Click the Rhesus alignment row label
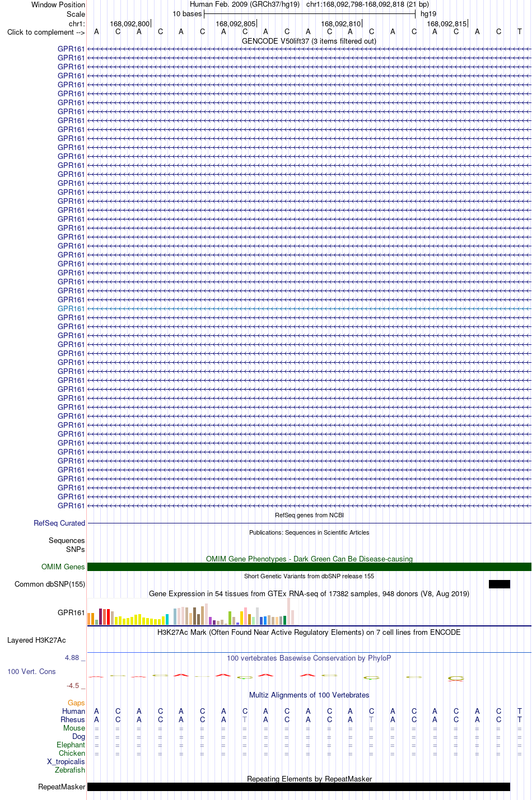The image size is (532, 800). pyautogui.click(x=73, y=719)
